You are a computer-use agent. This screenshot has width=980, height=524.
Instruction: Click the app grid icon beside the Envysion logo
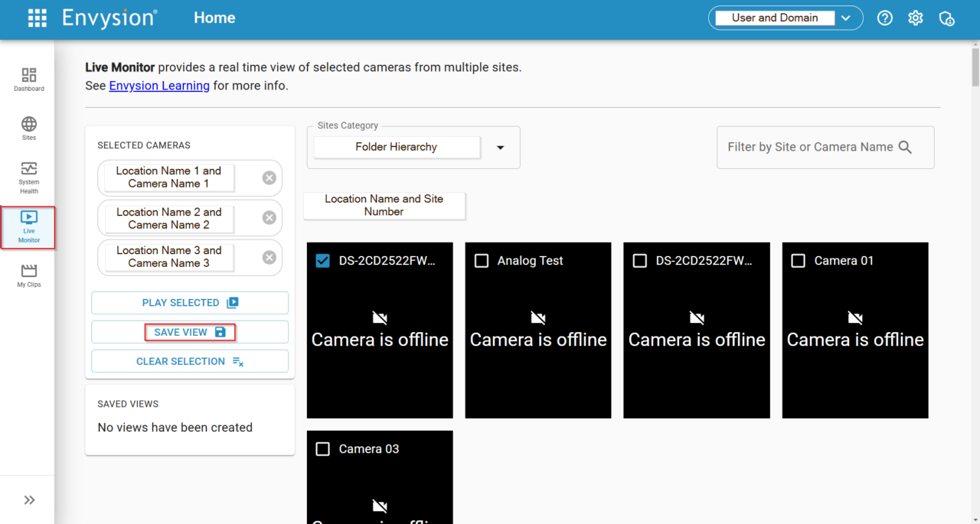(x=37, y=18)
